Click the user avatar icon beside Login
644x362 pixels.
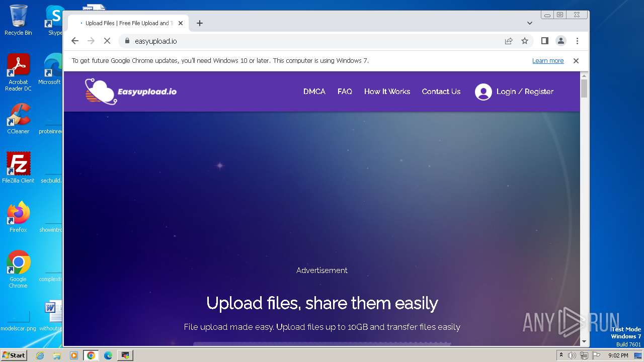(x=483, y=92)
